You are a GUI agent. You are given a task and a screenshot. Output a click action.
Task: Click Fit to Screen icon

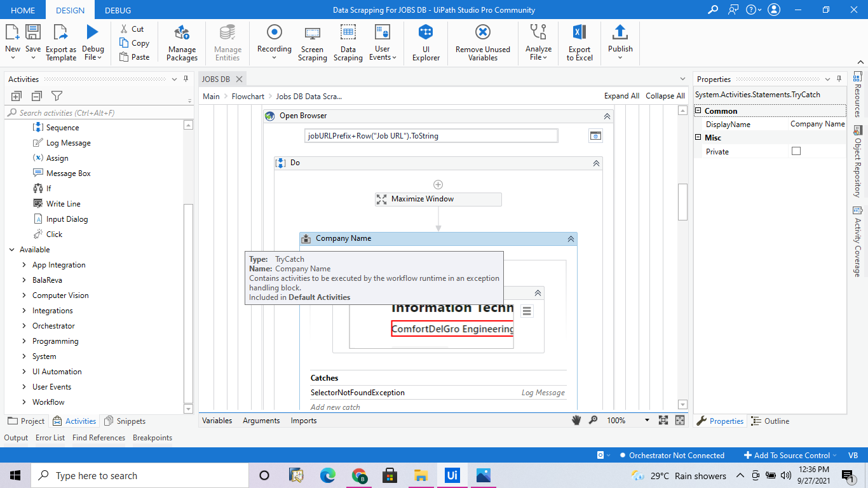663,420
